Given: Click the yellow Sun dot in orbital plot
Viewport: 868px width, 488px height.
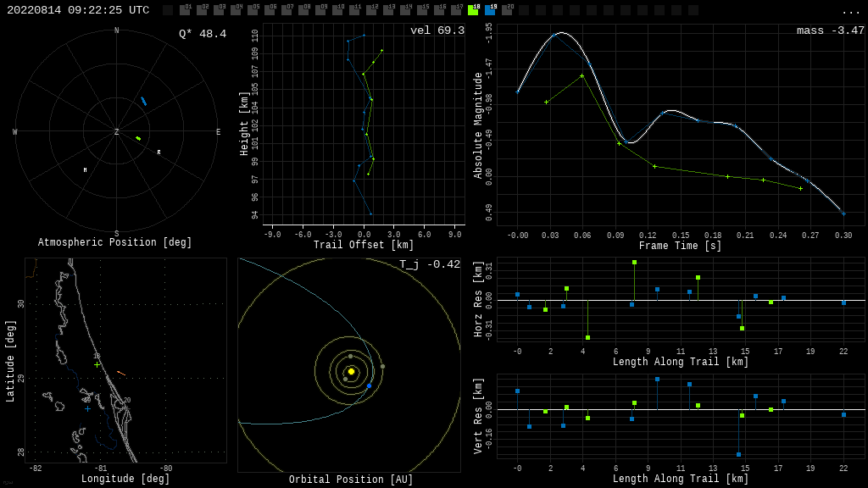Looking at the screenshot, I should click(351, 371).
